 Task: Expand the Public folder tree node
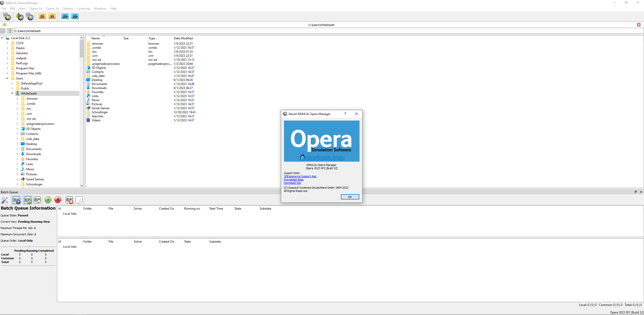point(12,88)
